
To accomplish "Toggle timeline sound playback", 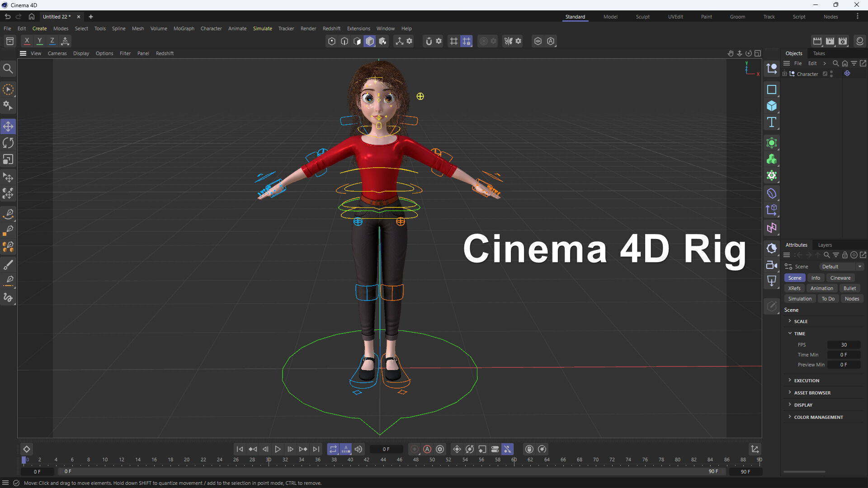I will point(359,449).
